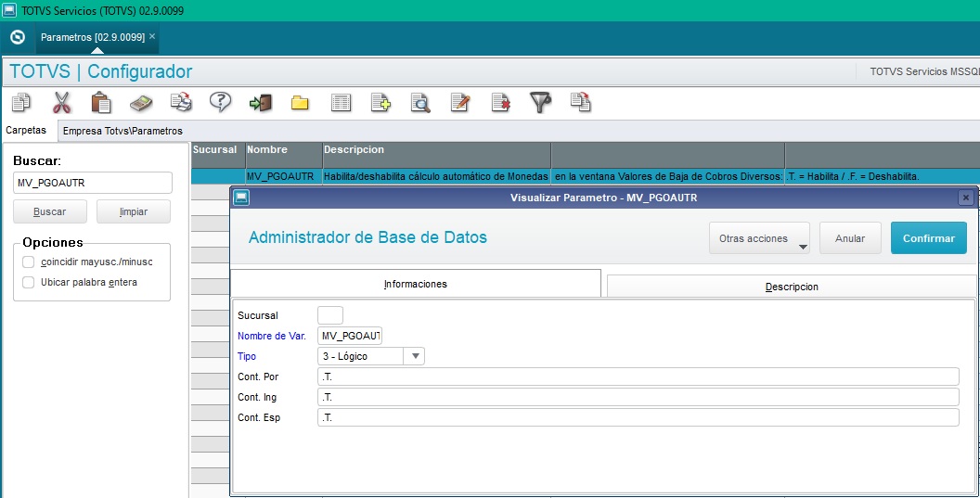Enable coincidir mayusc./minusc checkbox
Viewport: 980px width, 498px height.
(x=28, y=262)
